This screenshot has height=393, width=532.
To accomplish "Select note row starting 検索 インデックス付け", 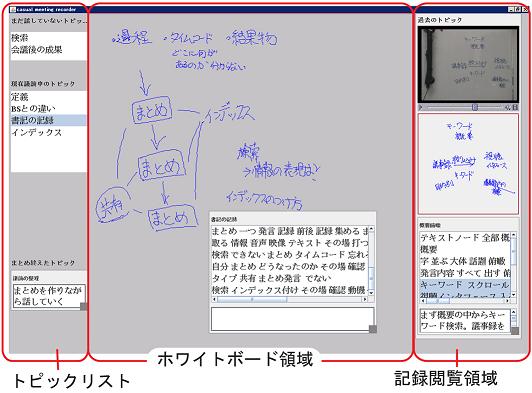I will point(290,289).
